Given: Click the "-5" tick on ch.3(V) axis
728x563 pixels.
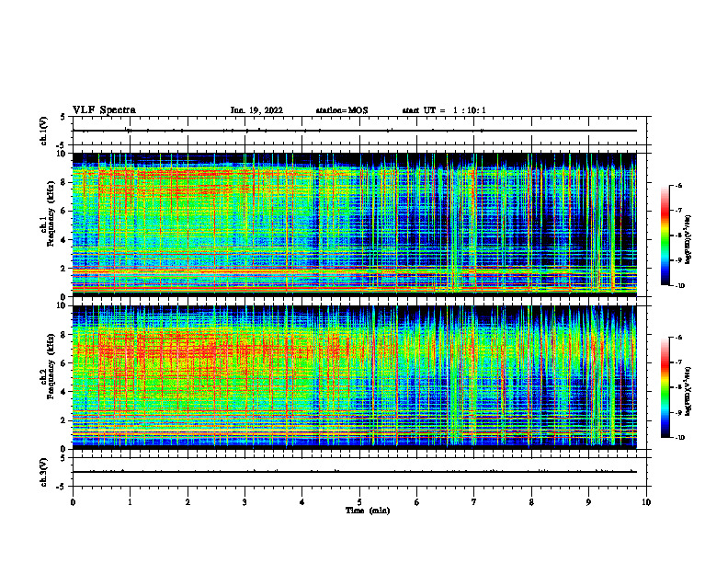Looking at the screenshot, I should click(62, 488).
